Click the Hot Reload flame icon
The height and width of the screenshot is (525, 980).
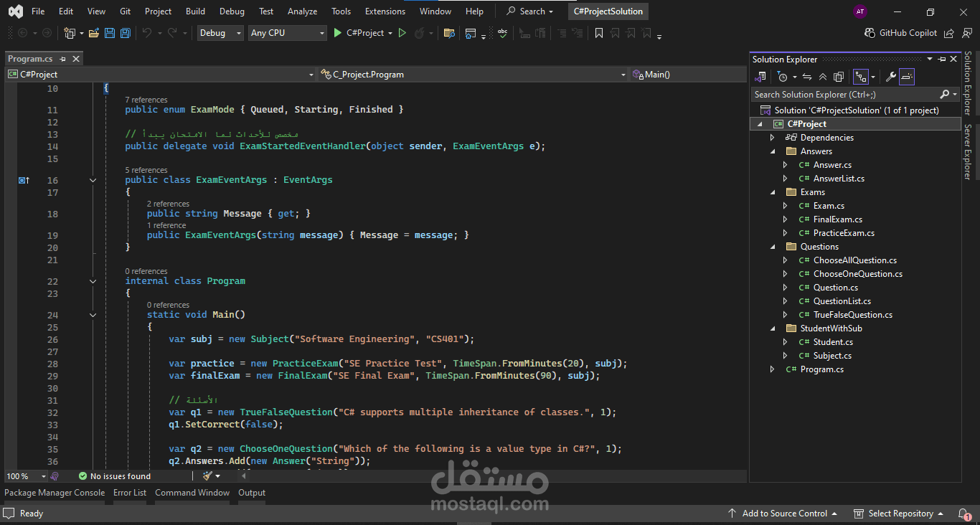419,33
